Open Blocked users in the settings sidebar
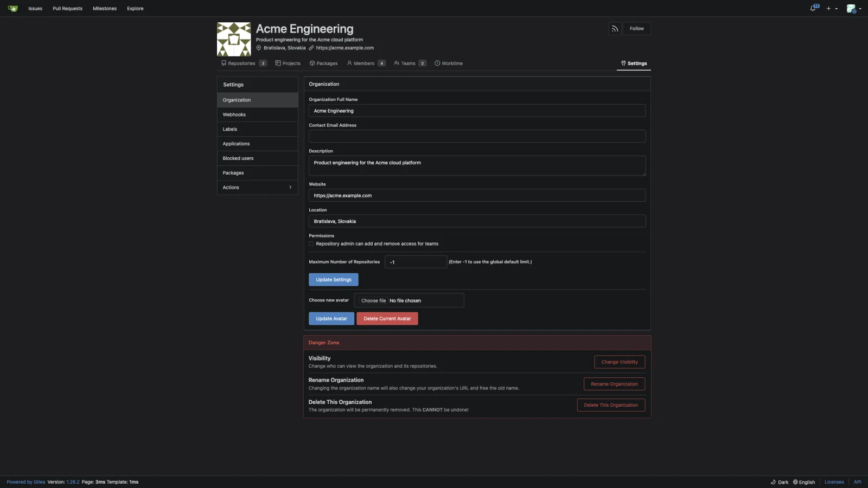Screen dimensions: 868x488 (x=258, y=159)
